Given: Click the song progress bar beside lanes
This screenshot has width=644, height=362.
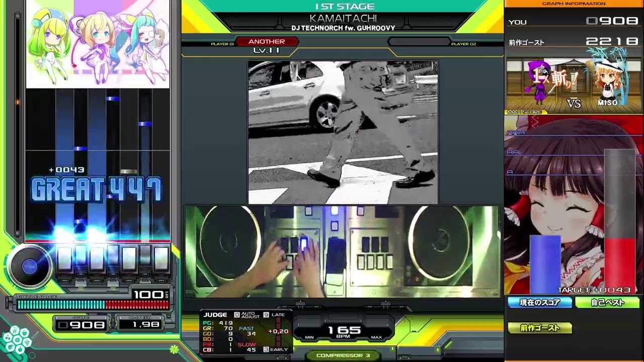Looking at the screenshot, I should [18, 124].
